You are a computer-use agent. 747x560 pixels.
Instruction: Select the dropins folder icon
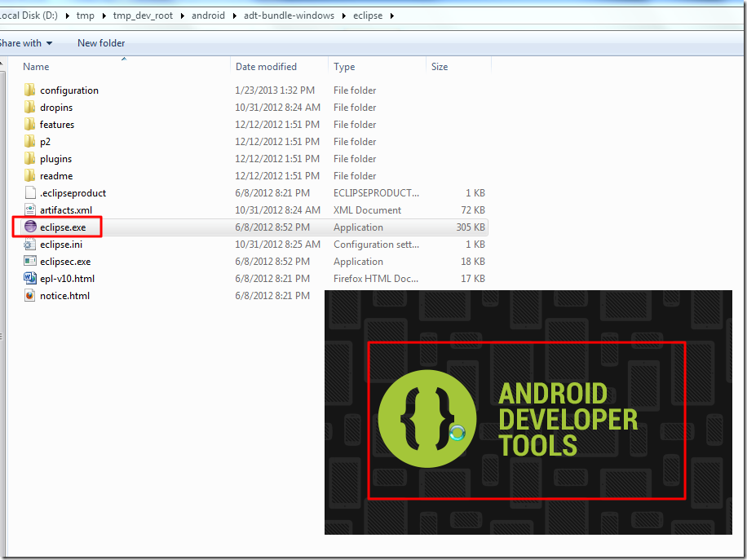click(x=29, y=107)
